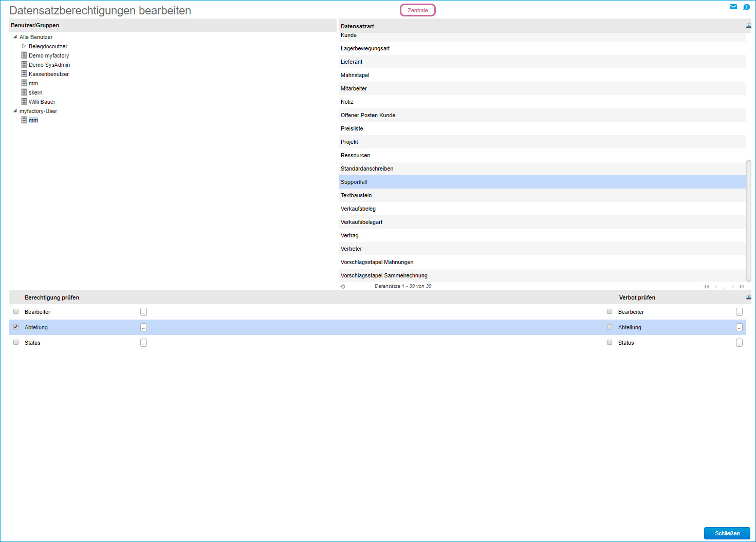Click the Zentrale button
Screen dimensions: 756x542
[417, 10]
